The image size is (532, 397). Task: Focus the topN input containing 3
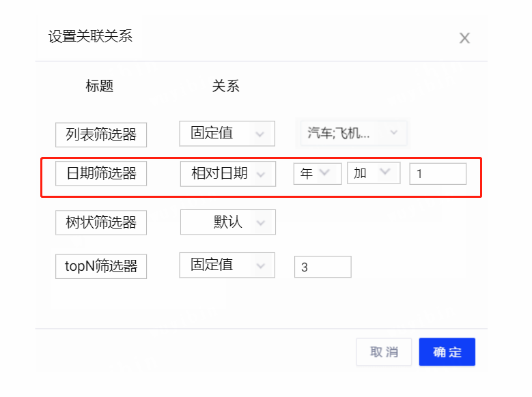pyautogui.click(x=322, y=267)
